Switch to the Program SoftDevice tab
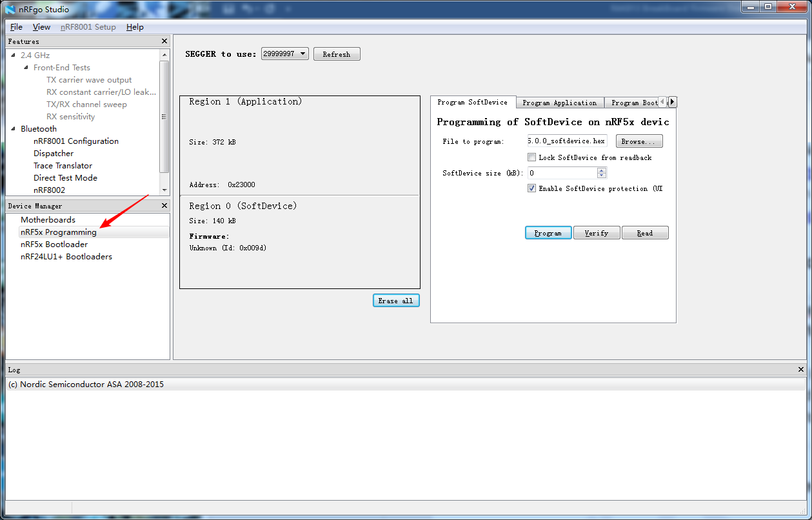 tap(473, 102)
